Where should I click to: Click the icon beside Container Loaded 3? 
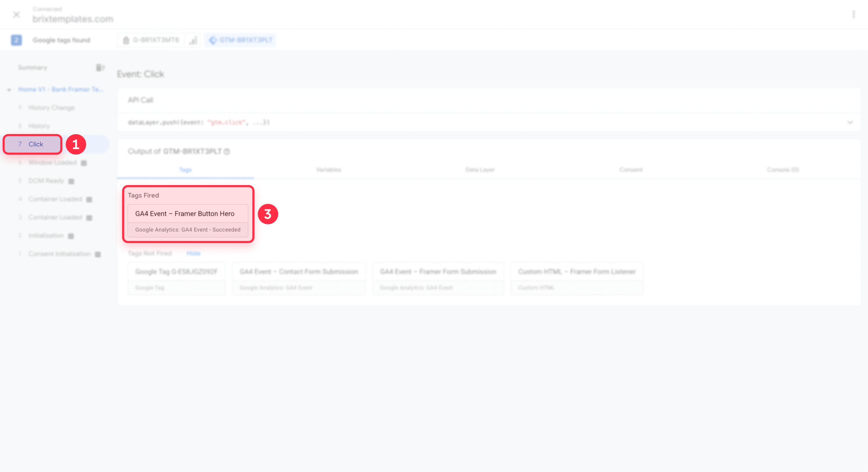click(x=89, y=218)
